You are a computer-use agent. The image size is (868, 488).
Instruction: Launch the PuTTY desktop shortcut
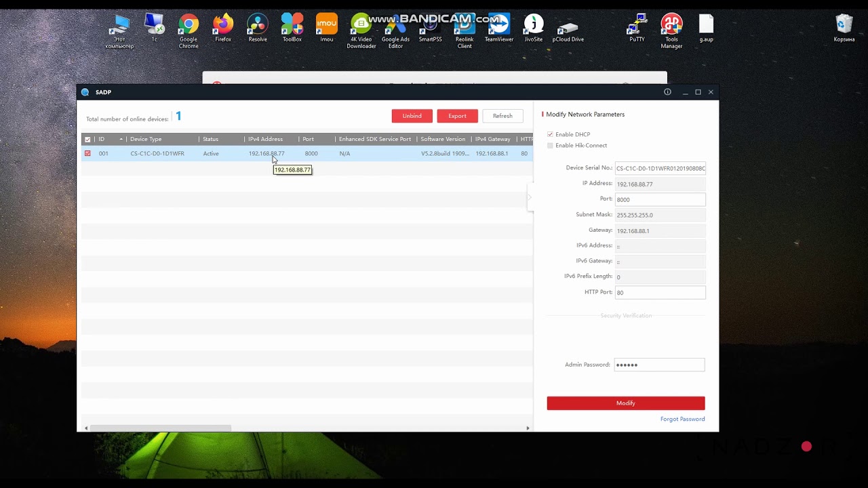coord(637,28)
